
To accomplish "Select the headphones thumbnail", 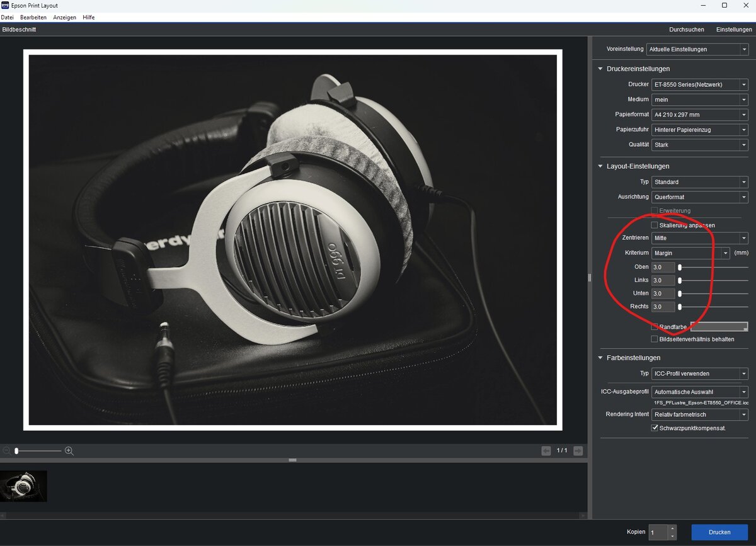I will (23, 486).
